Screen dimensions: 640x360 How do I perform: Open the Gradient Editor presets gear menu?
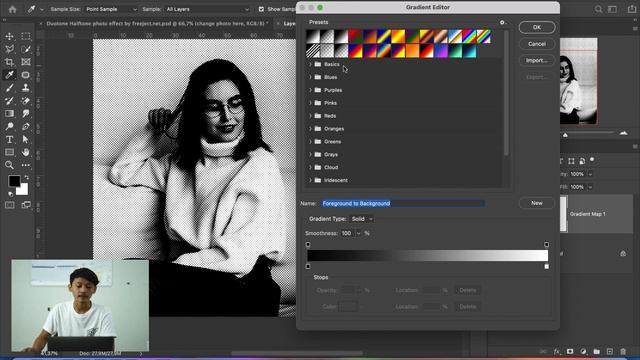pos(503,22)
